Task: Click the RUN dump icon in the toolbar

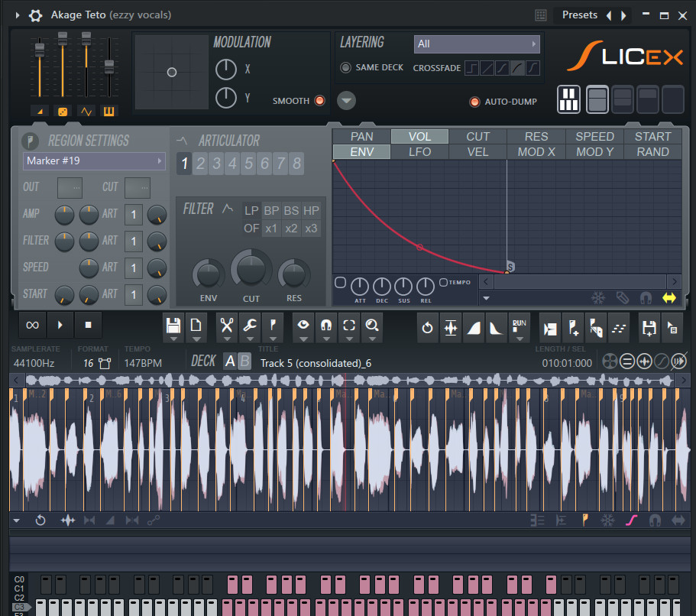Action: pyautogui.click(x=520, y=326)
